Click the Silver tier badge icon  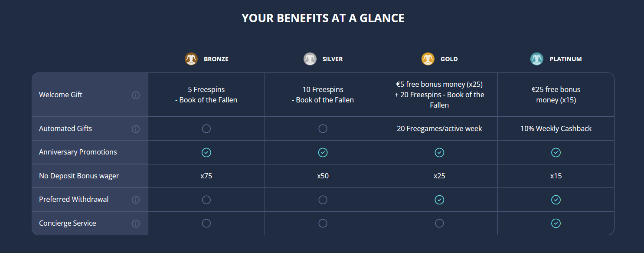(310, 59)
